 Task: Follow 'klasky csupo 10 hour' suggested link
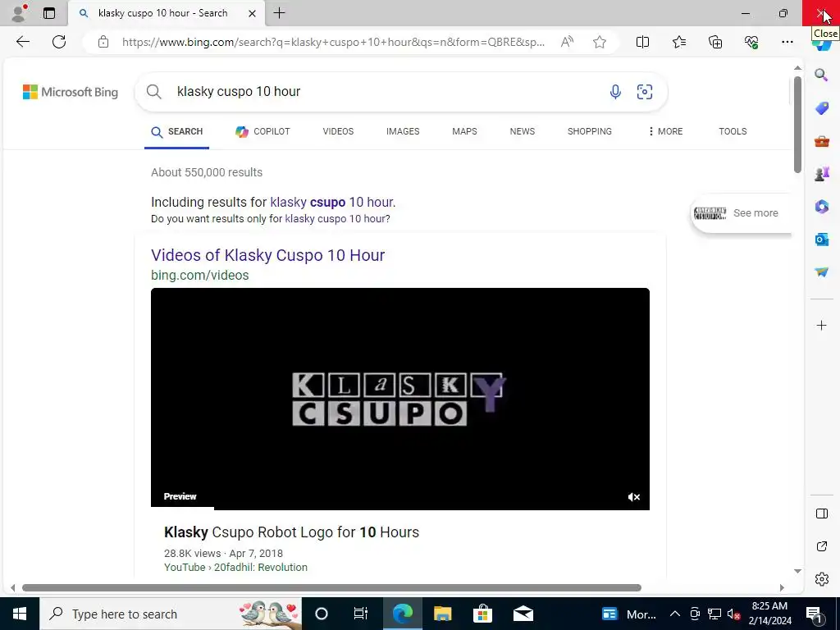[331, 203]
